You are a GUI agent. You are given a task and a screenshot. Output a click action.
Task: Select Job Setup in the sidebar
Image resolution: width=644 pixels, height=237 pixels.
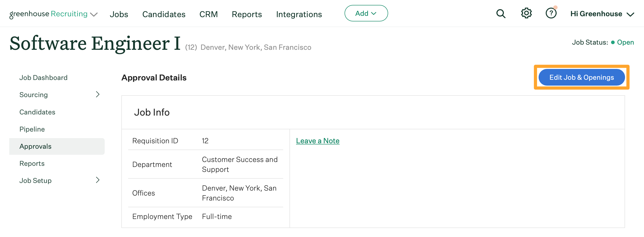(35, 181)
